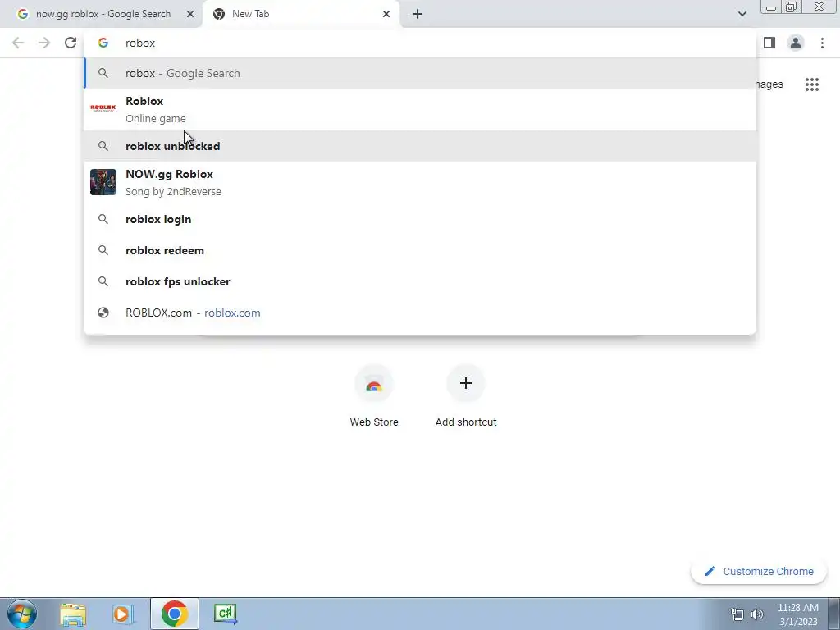Open Windows Explorer from the taskbar

(73, 614)
